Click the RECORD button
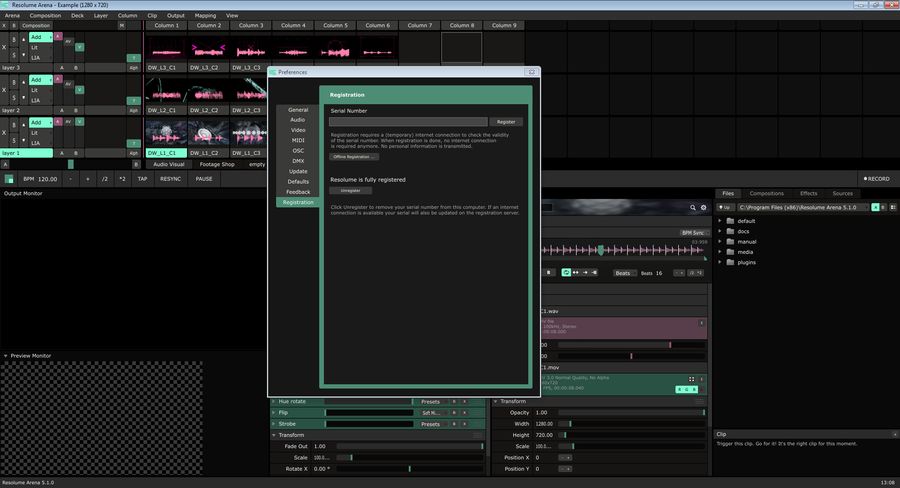This screenshot has height=488, width=900. coord(876,179)
